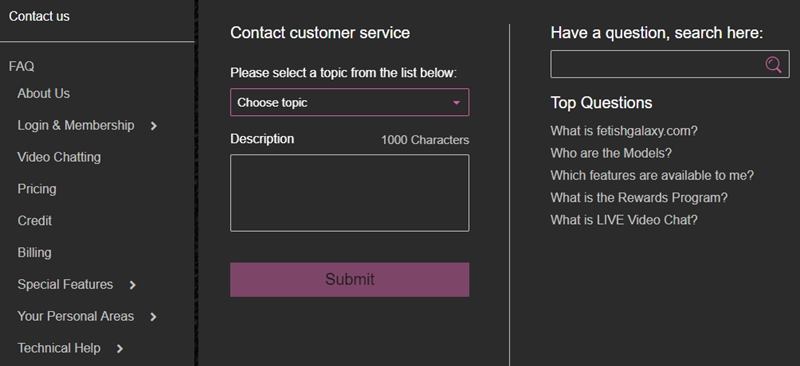800x366 pixels.
Task: Click the magnifying glass search icon
Action: click(x=773, y=64)
